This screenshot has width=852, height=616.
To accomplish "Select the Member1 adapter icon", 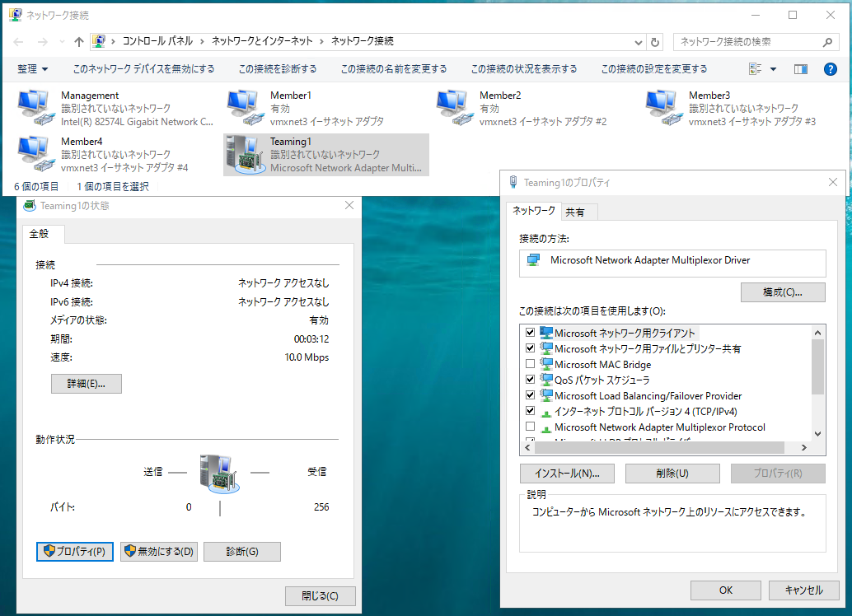I will [x=244, y=108].
